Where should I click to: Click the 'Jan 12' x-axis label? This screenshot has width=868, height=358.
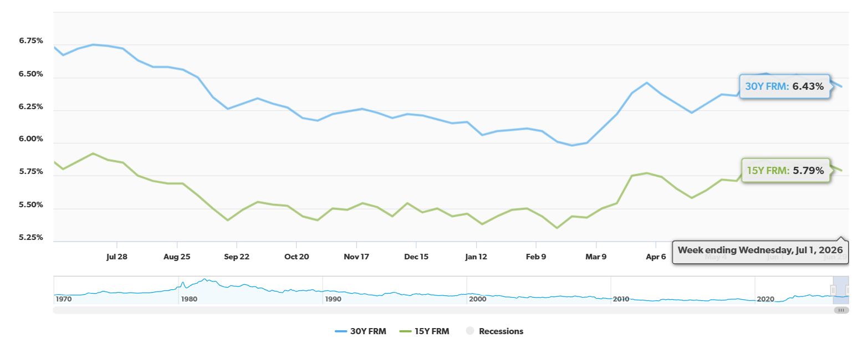pyautogui.click(x=476, y=257)
